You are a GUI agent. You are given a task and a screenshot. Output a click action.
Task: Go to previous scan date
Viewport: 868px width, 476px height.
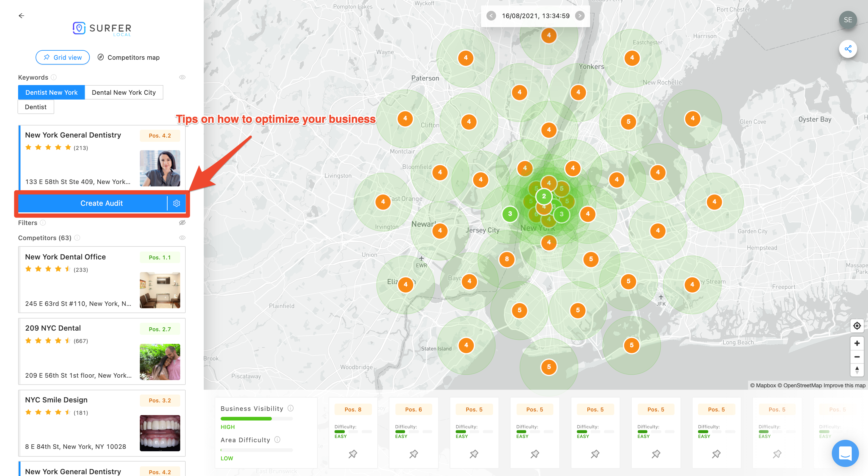(x=491, y=16)
